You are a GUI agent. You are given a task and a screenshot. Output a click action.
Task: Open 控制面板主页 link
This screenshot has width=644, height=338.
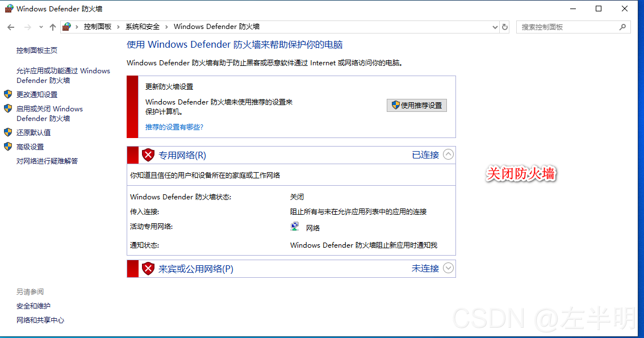37,50
